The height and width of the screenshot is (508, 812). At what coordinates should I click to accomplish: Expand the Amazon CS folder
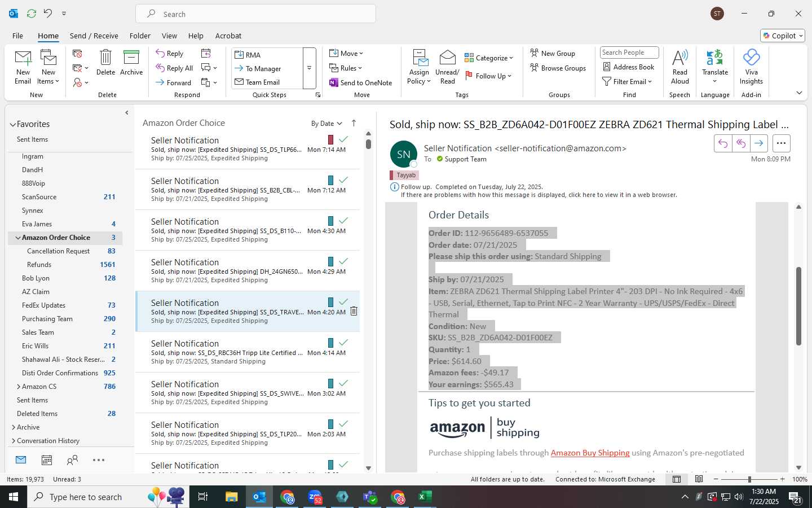point(19,387)
